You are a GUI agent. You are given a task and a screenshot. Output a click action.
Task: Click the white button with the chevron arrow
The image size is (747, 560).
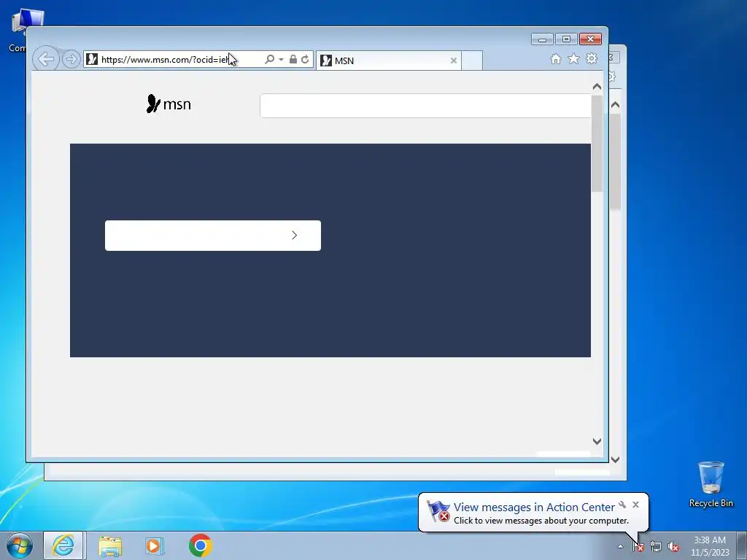[213, 236]
